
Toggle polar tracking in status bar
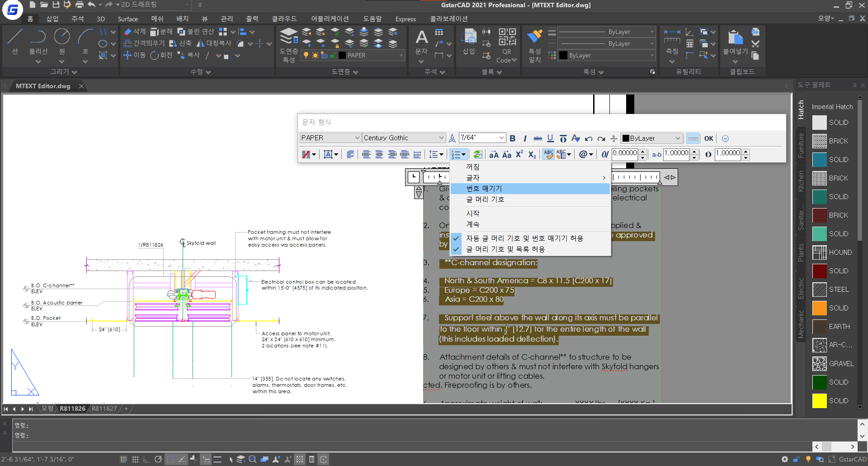click(158, 459)
